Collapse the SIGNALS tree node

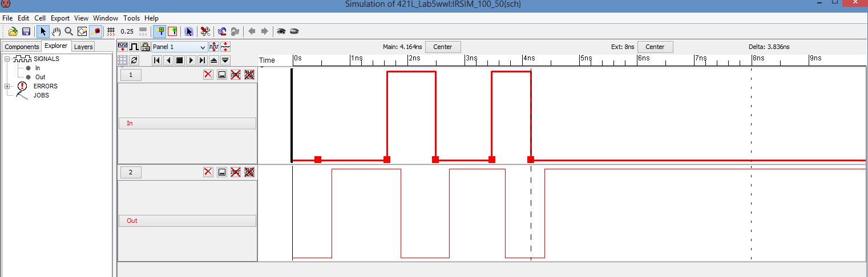[7, 59]
